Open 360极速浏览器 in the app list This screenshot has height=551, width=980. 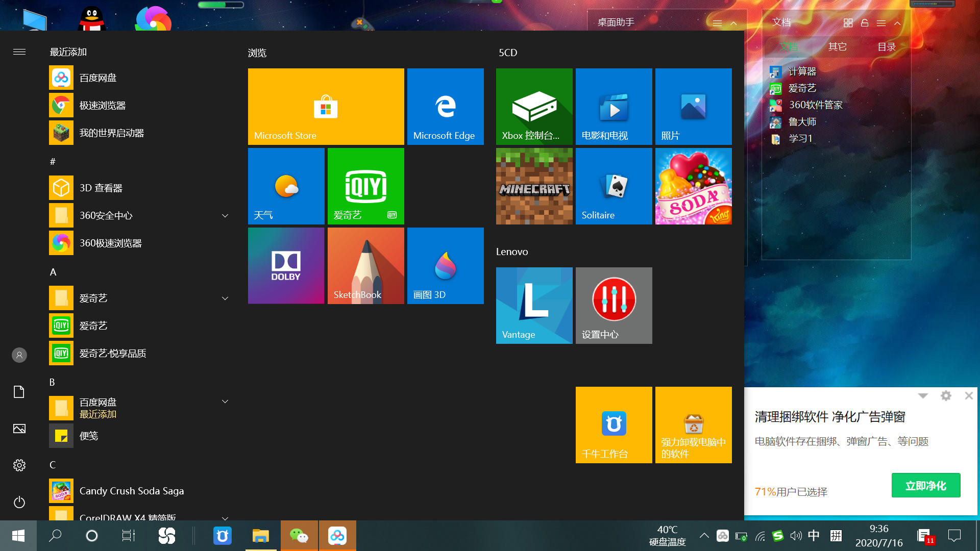140,243
